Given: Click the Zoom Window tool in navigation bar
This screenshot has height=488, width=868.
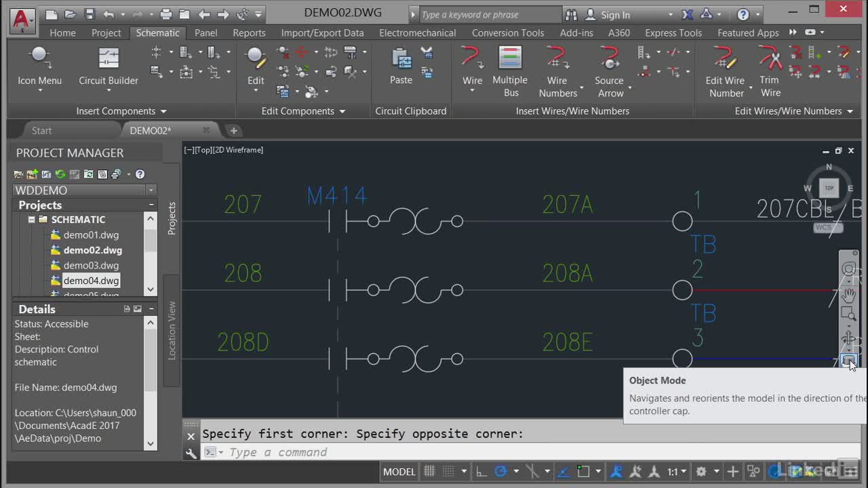Looking at the screenshot, I should pyautogui.click(x=848, y=314).
